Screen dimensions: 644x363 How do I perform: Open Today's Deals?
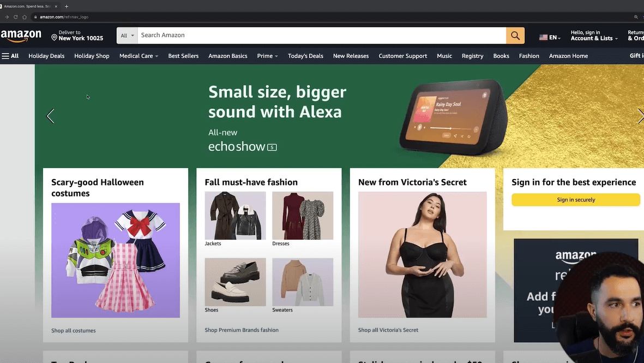(305, 56)
